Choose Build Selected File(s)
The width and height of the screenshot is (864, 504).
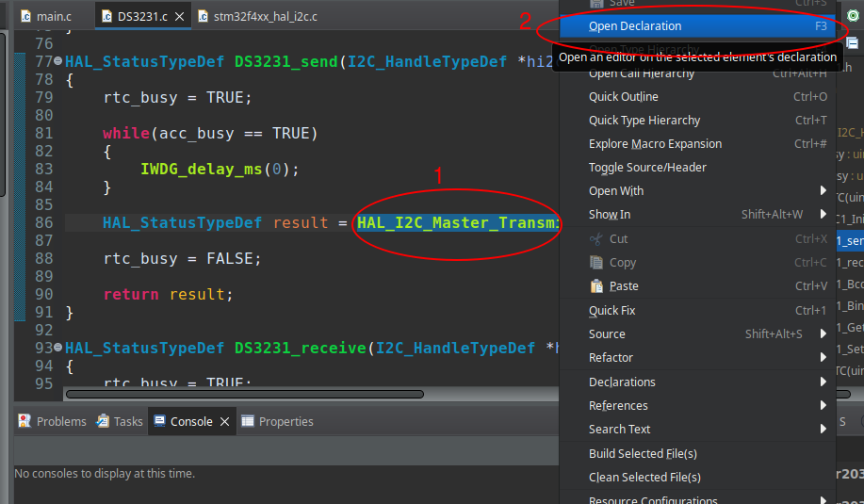click(x=697, y=453)
